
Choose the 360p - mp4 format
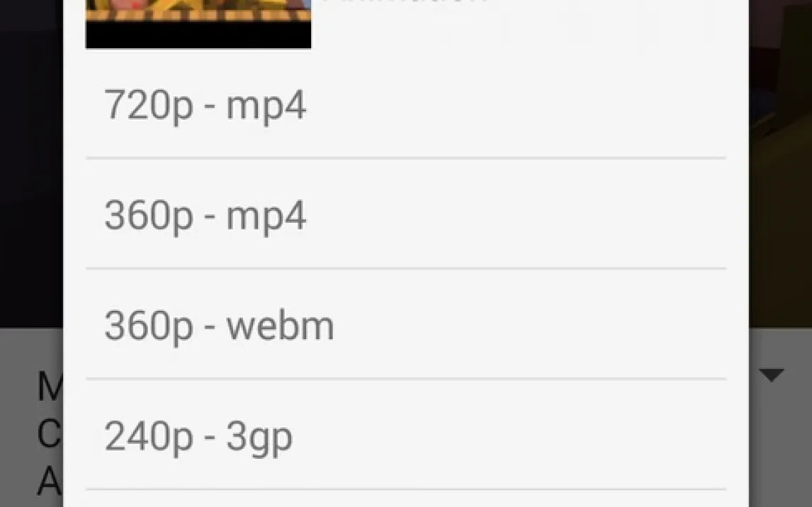pos(406,214)
